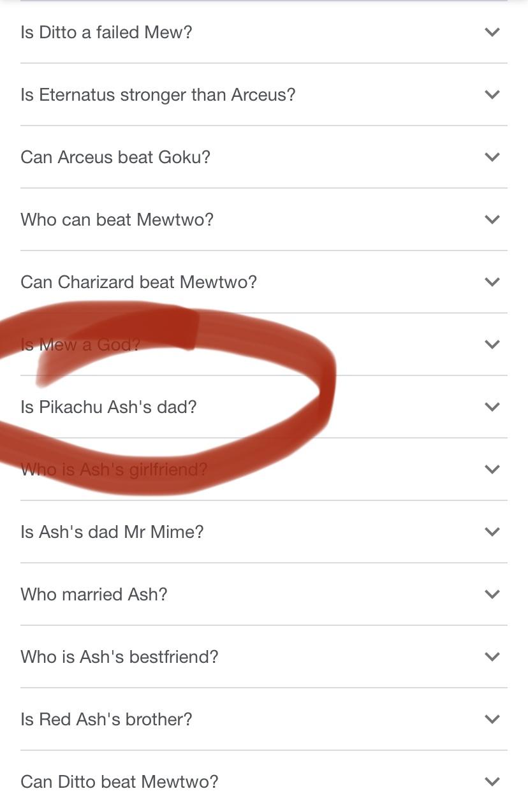This screenshot has width=528, height=812.
Task: Tap the question 'Who married Ash?'
Action: (x=94, y=594)
